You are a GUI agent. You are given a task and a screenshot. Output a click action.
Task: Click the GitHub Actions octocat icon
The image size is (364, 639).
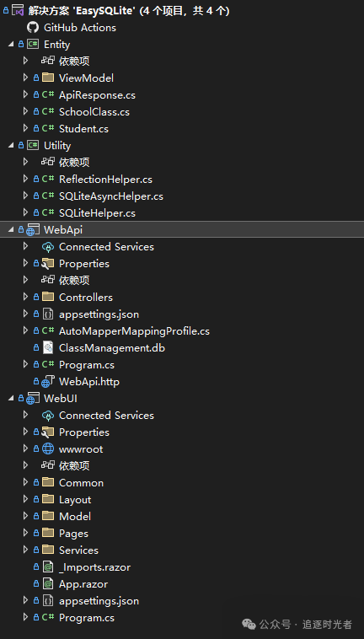[33, 27]
